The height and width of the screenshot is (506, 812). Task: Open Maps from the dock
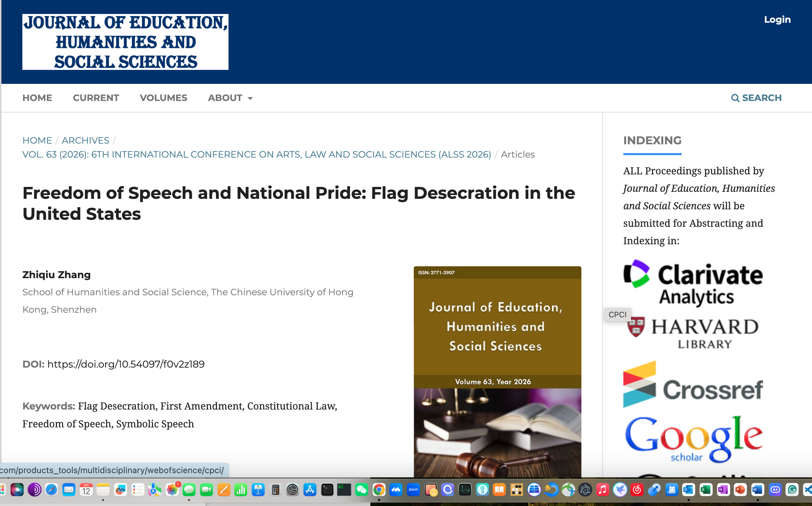point(155,490)
